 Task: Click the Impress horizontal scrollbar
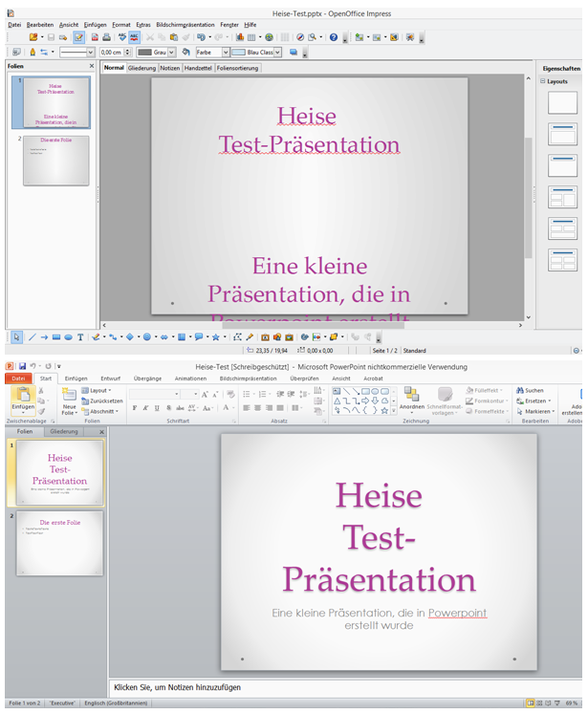313,325
